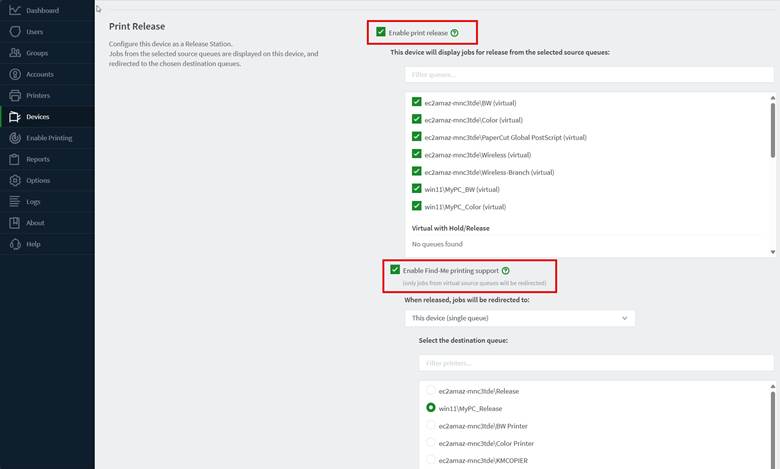Image resolution: width=780 pixels, height=469 pixels.
Task: Click the Devices icon in sidebar
Action: pos(15,116)
